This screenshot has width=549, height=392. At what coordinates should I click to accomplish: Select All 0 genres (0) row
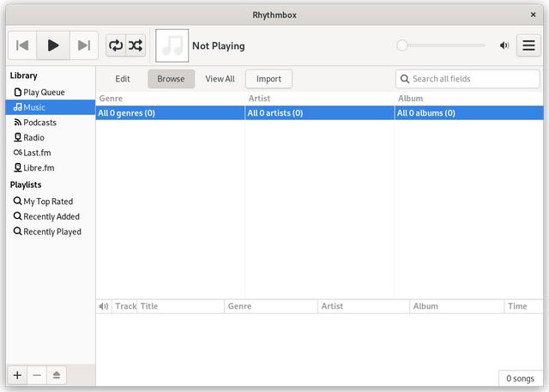click(170, 113)
